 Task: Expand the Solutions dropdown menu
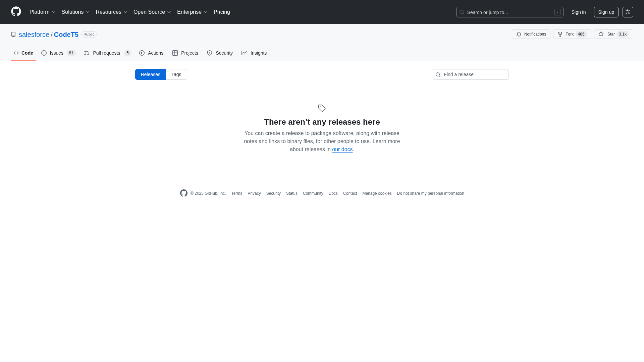coord(75,12)
